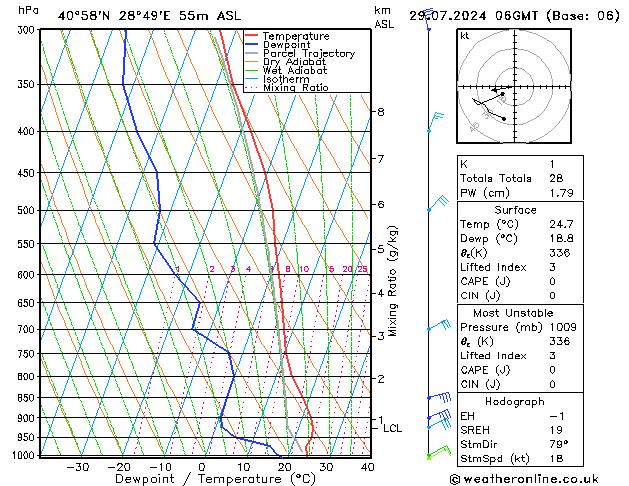Click the 5 km altitude label
Image resolution: width=629 pixels, height=486 pixels.
point(381,249)
